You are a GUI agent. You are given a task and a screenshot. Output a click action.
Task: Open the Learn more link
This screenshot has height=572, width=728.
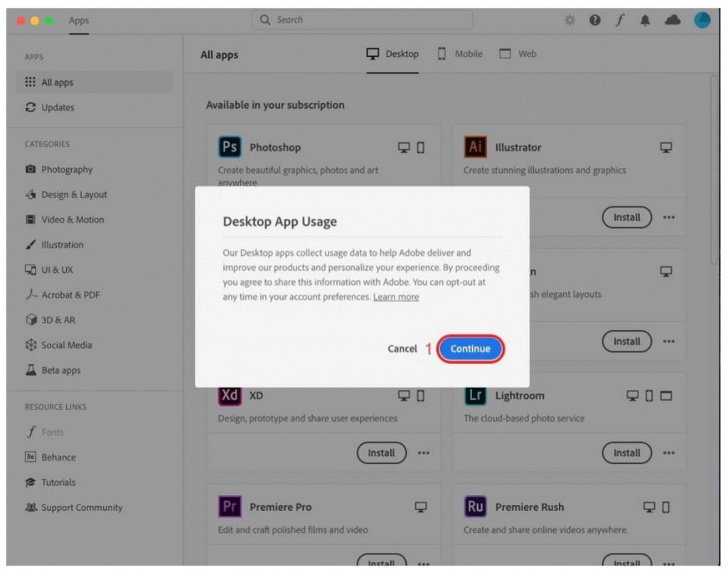[x=396, y=297]
